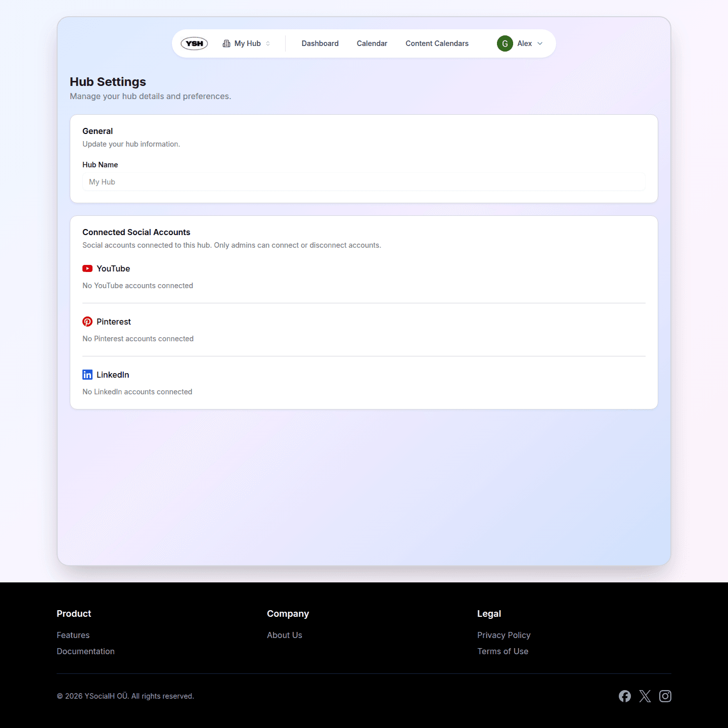Click the green G avatar
The height and width of the screenshot is (728, 728).
tap(505, 43)
